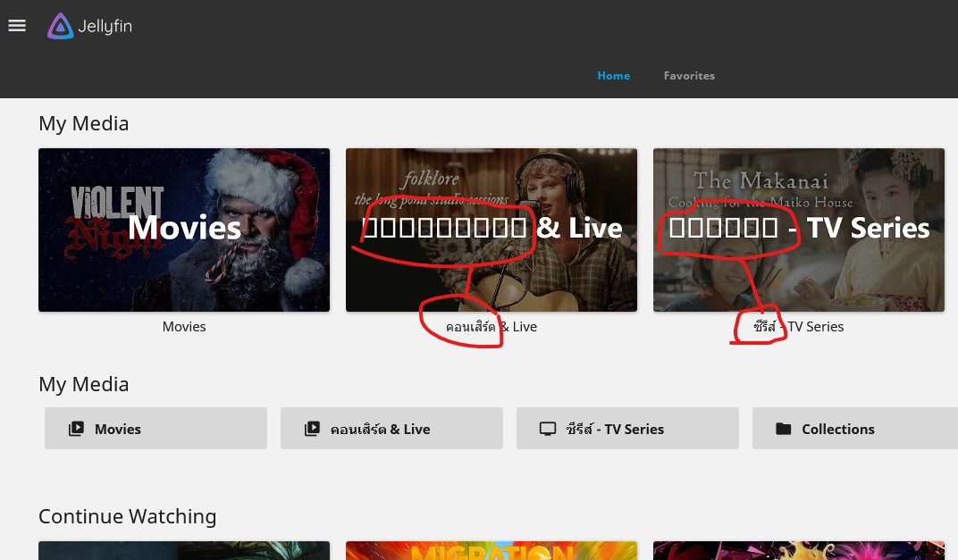Click the คอนเสิร์ต & Live label under card
This screenshot has width=958, height=560.
point(492,327)
